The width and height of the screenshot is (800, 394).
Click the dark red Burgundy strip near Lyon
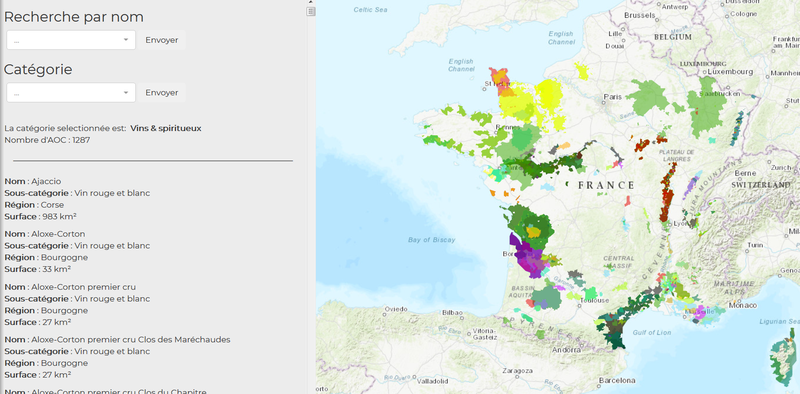tap(667, 191)
